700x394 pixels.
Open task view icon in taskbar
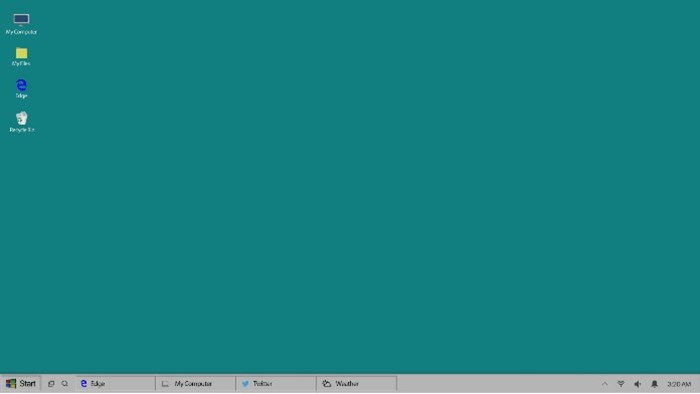point(51,384)
